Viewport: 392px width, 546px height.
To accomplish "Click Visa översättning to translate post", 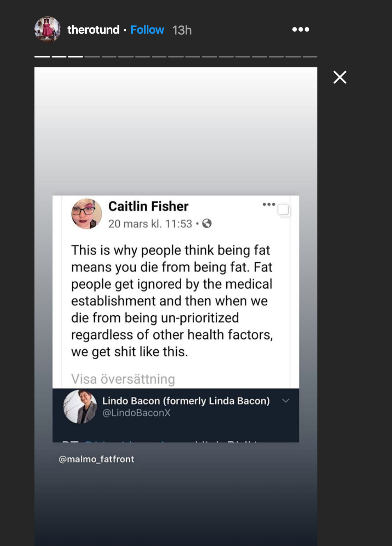I will click(x=123, y=379).
